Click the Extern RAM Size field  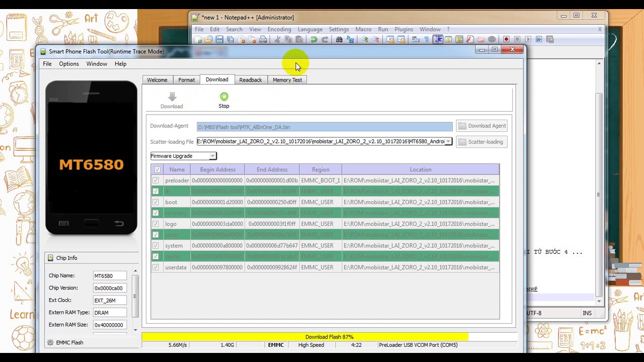(110, 325)
